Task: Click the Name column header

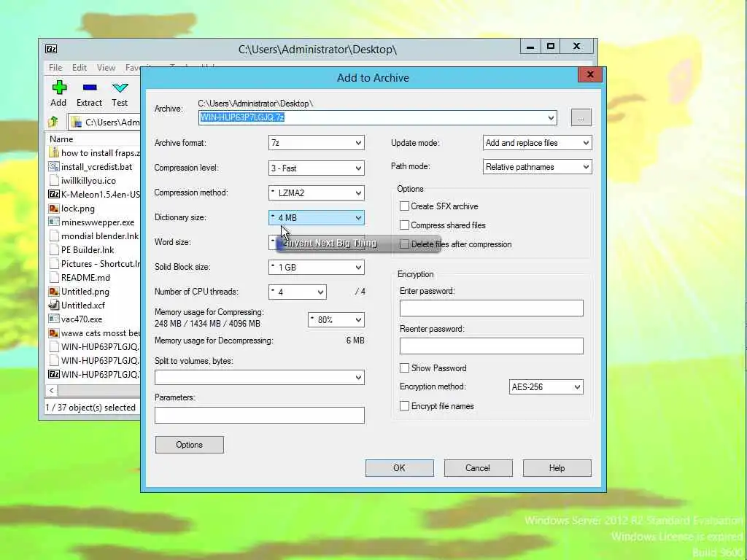Action: click(x=61, y=139)
